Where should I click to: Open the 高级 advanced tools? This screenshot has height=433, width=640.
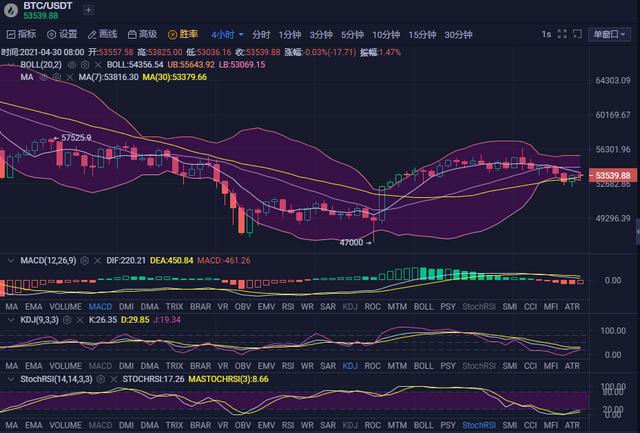[x=143, y=34]
